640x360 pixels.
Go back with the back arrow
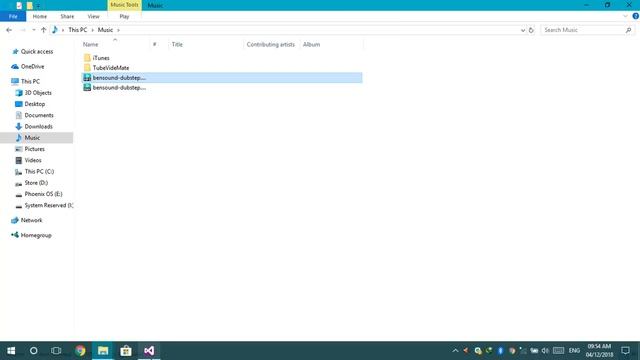pos(9,30)
